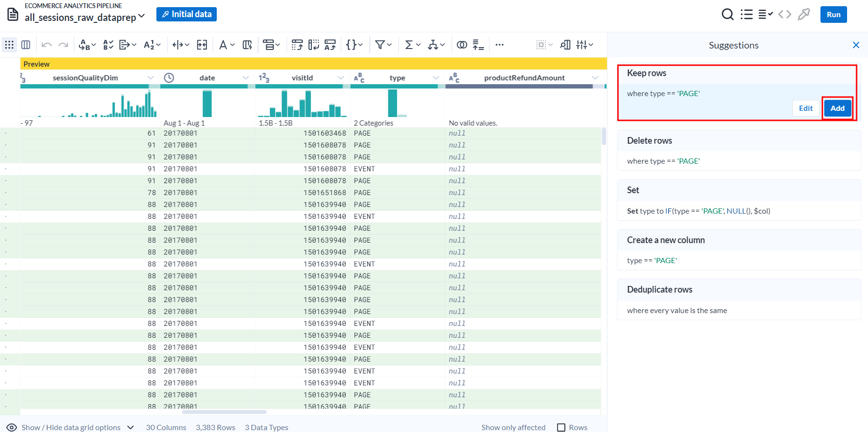868x432 pixels.
Task: Toggle the eye icon for data grid options
Action: pos(12,427)
